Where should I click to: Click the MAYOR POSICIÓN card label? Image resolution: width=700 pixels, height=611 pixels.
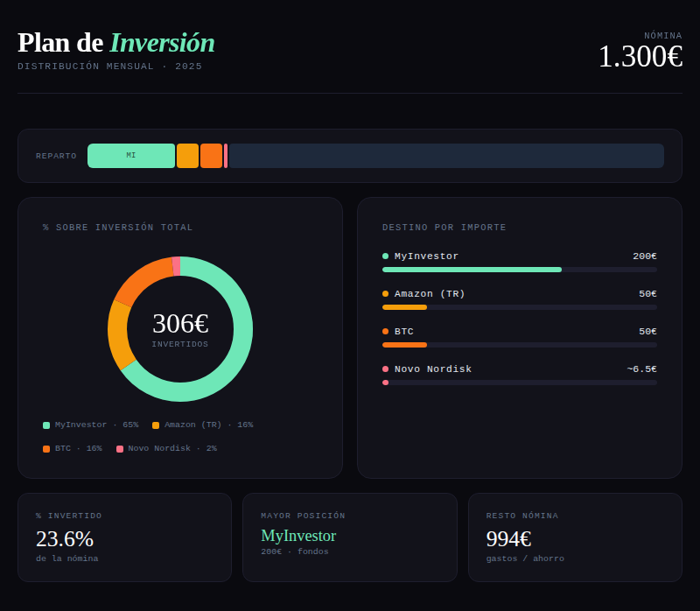[x=303, y=516]
